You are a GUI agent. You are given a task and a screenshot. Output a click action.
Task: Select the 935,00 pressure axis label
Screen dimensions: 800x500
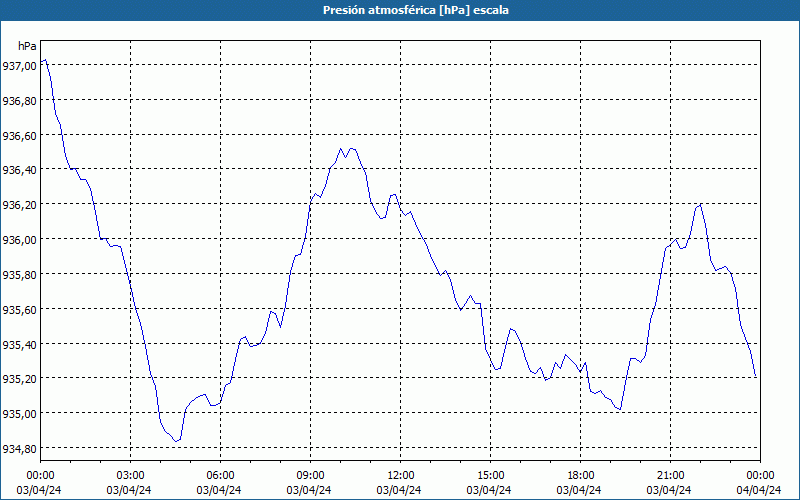point(19,414)
